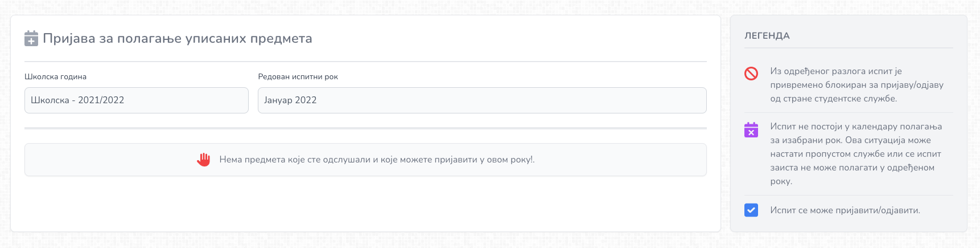Image resolution: width=980 pixels, height=248 pixels.
Task: Toggle the blue checkmark box in the legend
Action: pos(751,210)
